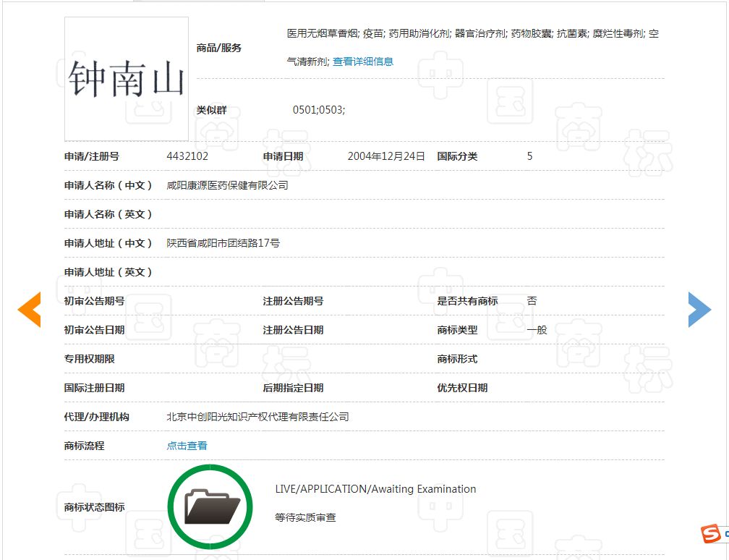Select the 是否共有商标 label
Screen dimensions: 729x560
pyautogui.click(x=467, y=301)
